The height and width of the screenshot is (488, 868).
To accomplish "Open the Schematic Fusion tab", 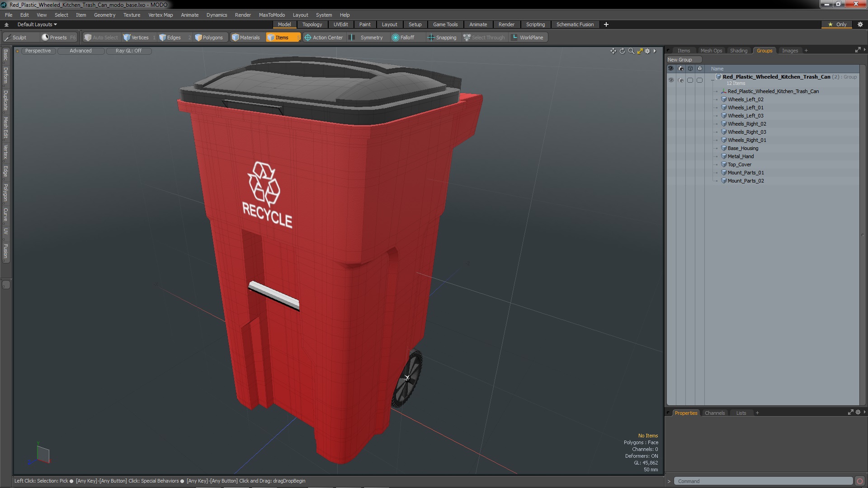I will tap(575, 24).
